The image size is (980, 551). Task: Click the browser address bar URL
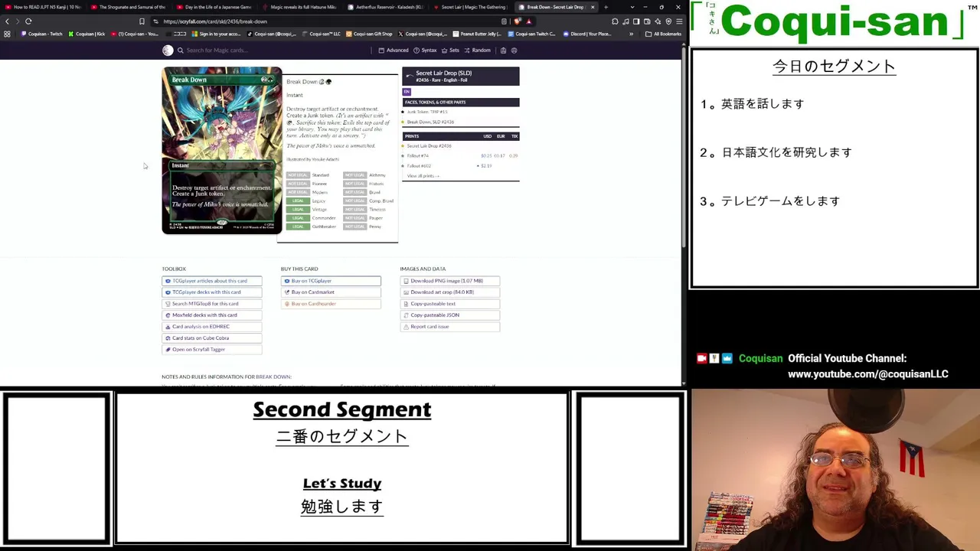[x=214, y=21]
